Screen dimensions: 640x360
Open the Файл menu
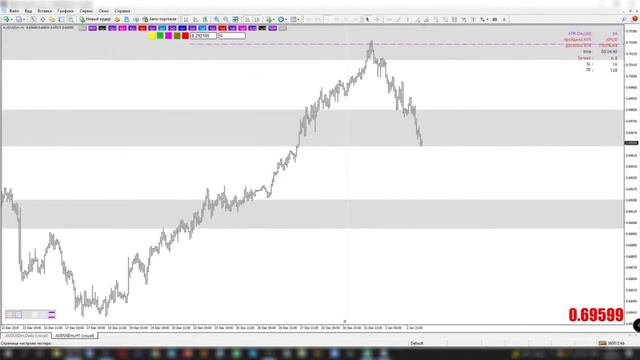pyautogui.click(x=14, y=11)
